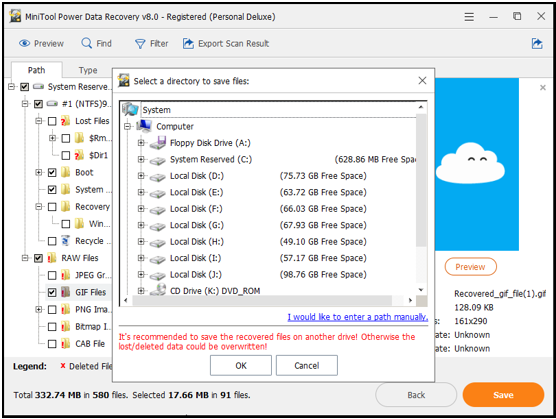Click horizontal scrollbar right arrow
Viewport: 556px width, 419px height.
pyautogui.click(x=410, y=300)
